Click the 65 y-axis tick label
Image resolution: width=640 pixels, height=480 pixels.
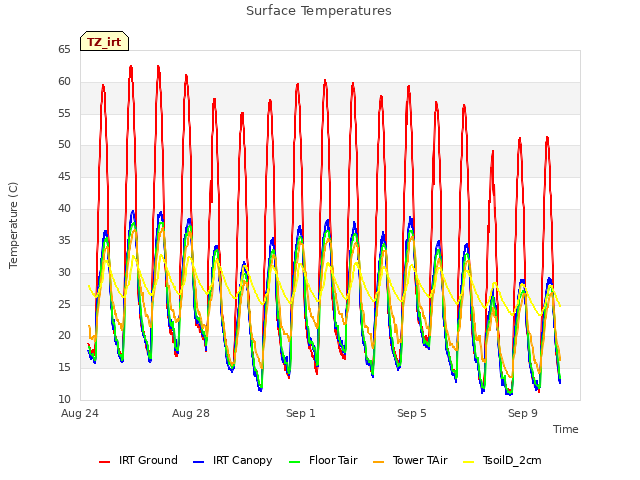pos(64,50)
